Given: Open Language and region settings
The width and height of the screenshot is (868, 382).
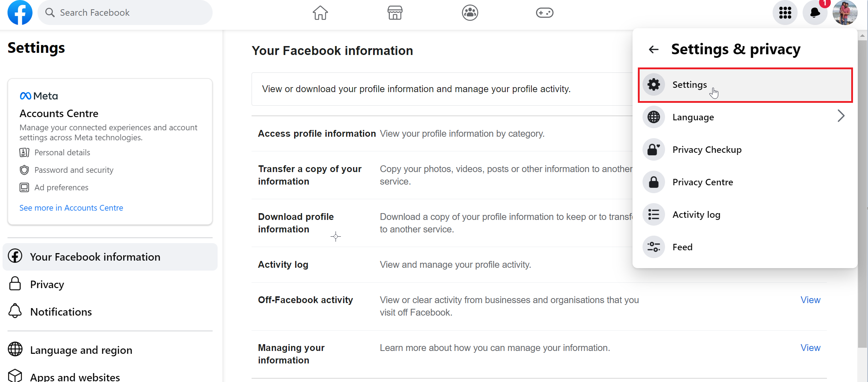Looking at the screenshot, I should pyautogui.click(x=81, y=350).
